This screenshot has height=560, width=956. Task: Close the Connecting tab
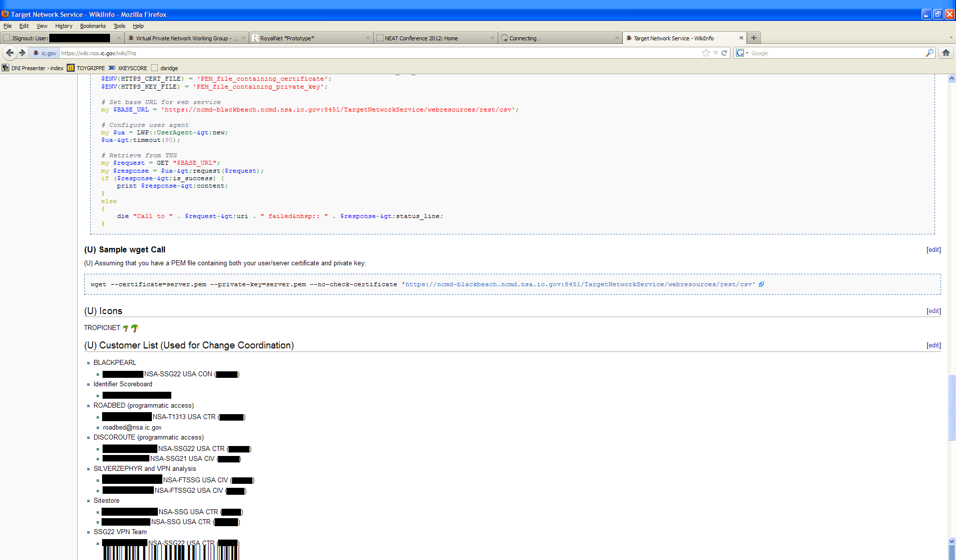pos(617,38)
